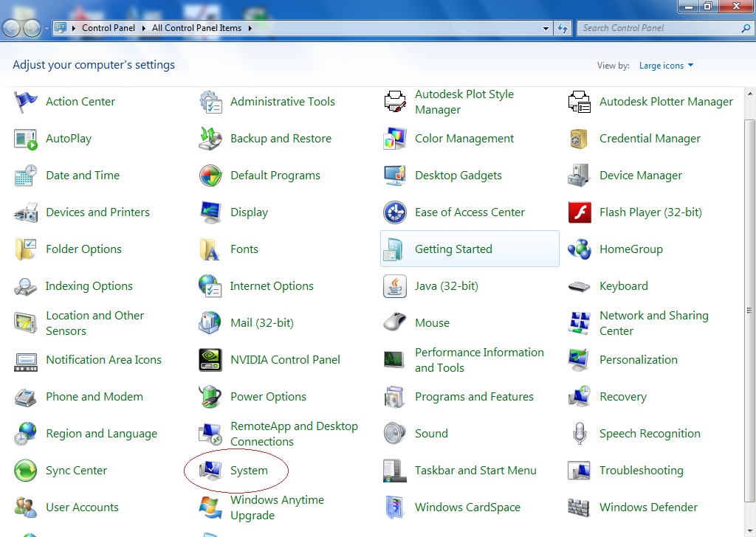Viewport: 756px width, 537px height.
Task: Click the vertical scrollbar thumb
Action: [750, 310]
